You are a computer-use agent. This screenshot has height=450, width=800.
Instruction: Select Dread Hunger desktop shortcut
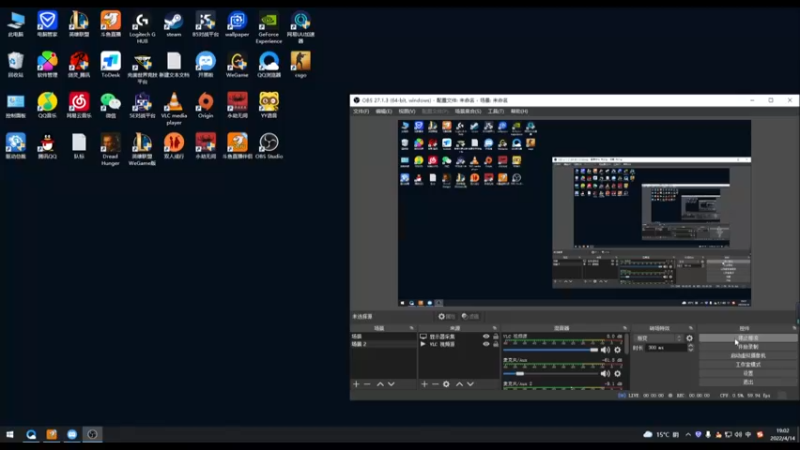coord(110,149)
